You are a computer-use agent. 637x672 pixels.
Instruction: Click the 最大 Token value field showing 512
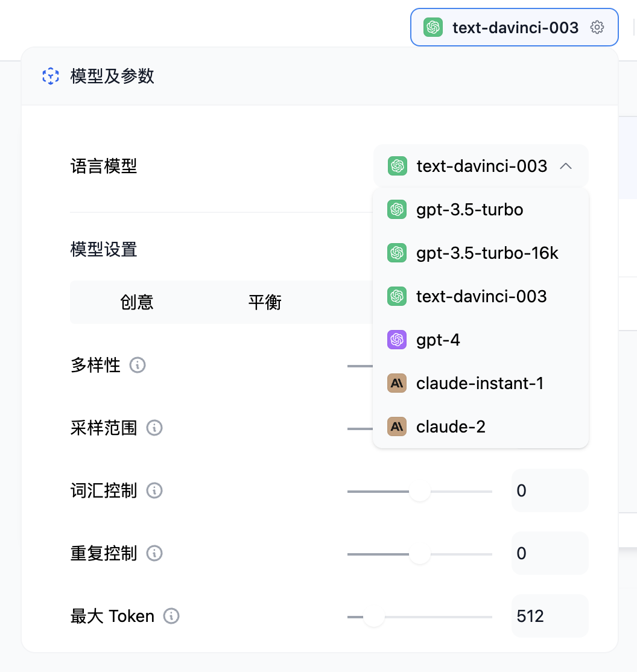(550, 616)
